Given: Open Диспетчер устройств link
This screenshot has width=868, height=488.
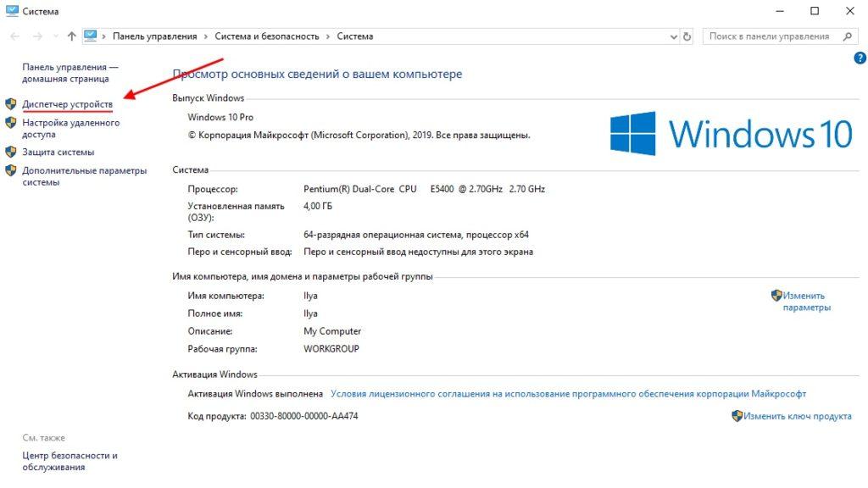Looking at the screenshot, I should click(67, 104).
